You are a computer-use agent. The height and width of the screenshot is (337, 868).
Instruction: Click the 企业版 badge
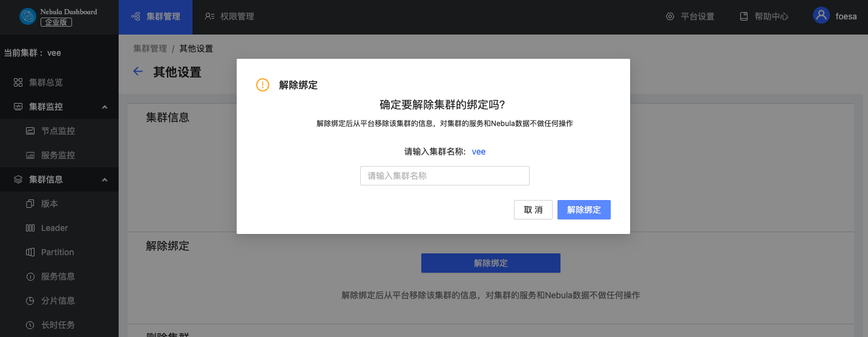coord(56,22)
